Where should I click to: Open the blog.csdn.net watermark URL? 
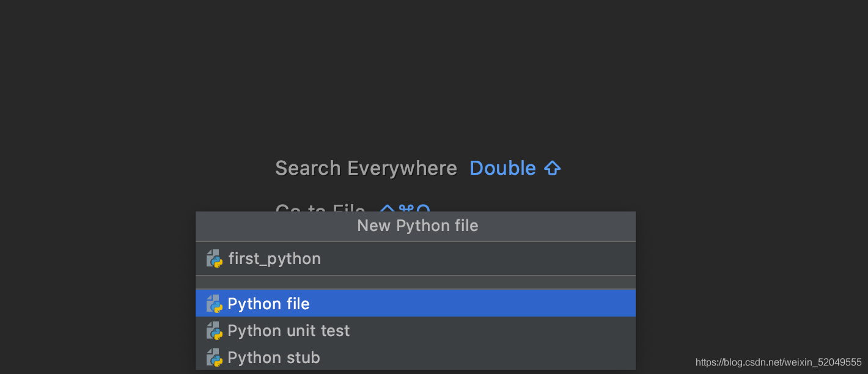pyautogui.click(x=778, y=362)
